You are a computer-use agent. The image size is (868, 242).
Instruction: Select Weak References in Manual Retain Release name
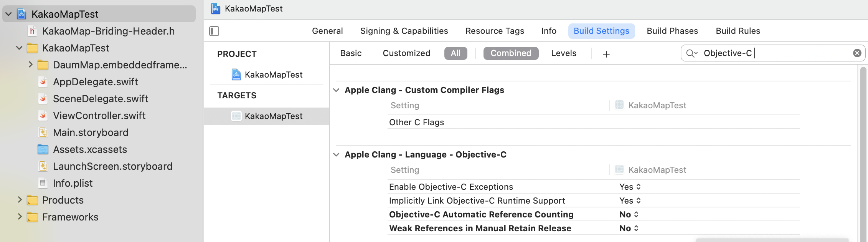(x=480, y=228)
